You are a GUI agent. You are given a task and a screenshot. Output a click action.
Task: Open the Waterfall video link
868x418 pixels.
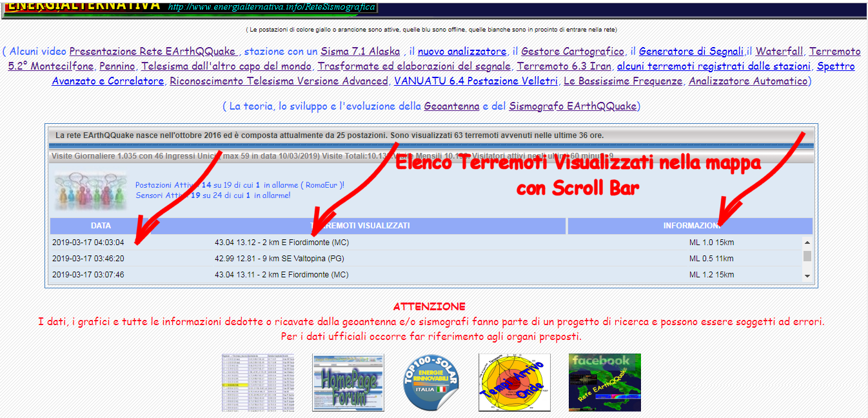point(779,51)
